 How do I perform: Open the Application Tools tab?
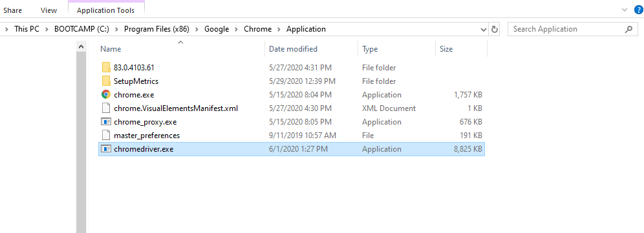tap(105, 11)
